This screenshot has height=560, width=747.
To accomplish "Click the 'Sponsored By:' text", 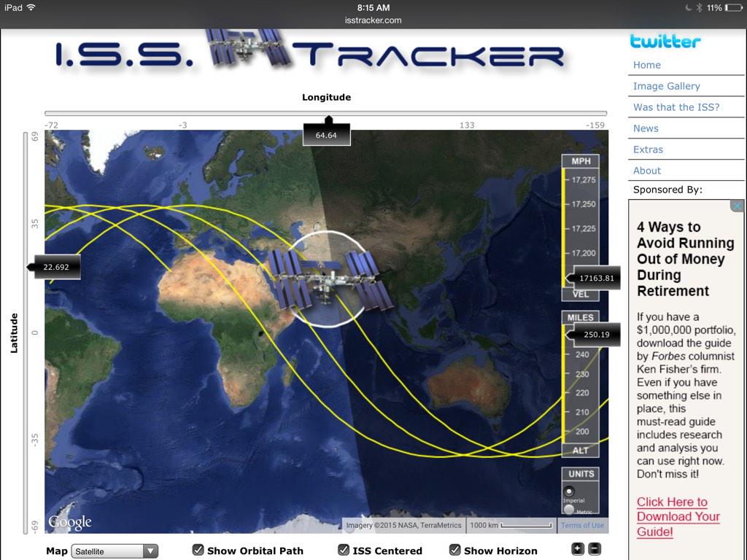I will point(667,190).
